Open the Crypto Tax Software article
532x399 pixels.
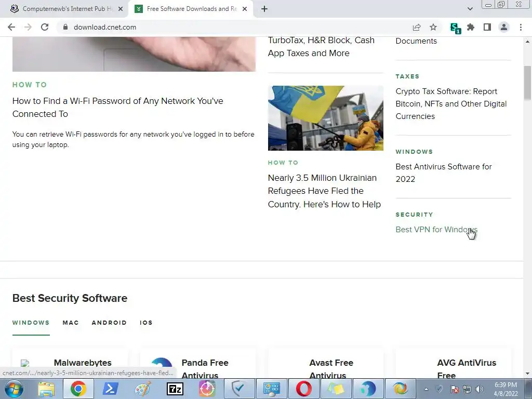451,104
